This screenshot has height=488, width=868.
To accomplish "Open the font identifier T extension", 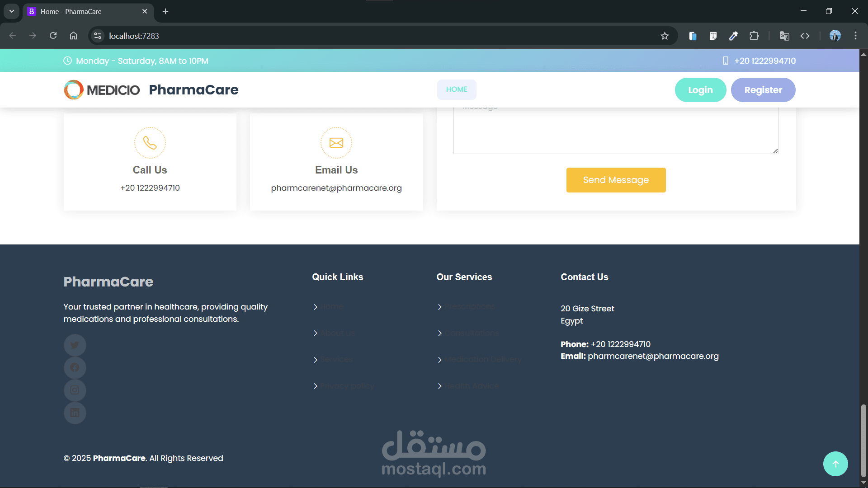I will pyautogui.click(x=713, y=36).
